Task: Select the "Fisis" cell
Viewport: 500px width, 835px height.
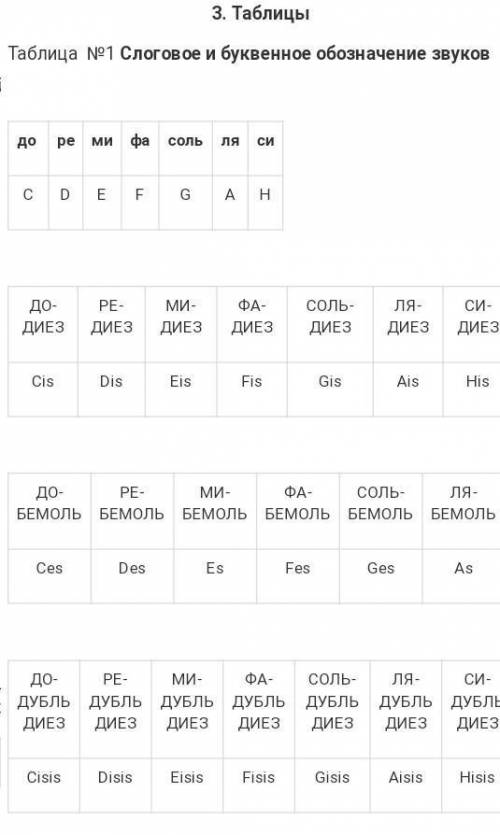Action: [259, 785]
